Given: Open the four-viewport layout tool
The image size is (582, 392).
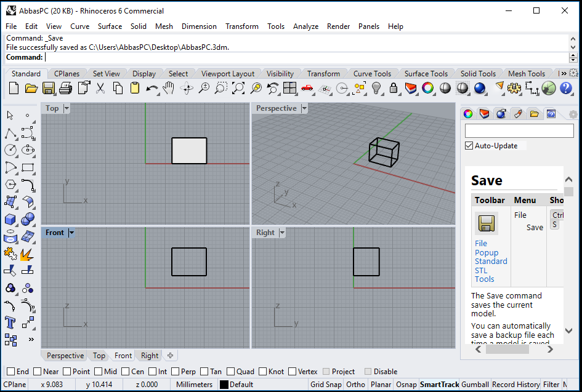Looking at the screenshot, I should (289, 88).
